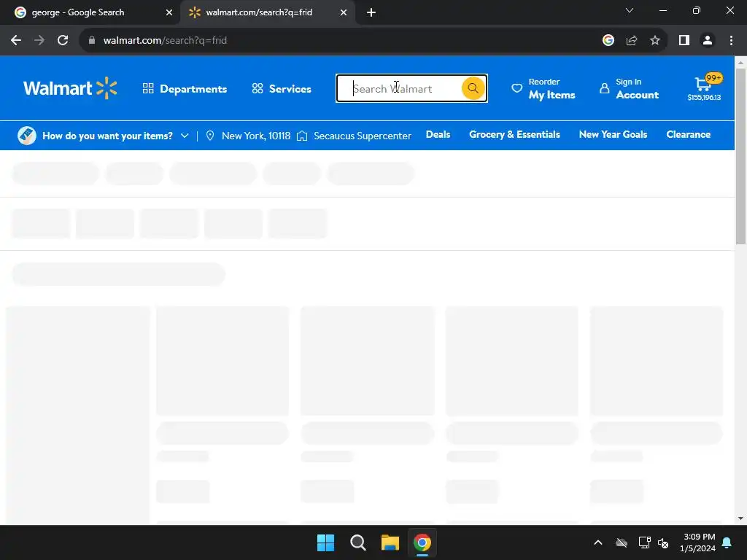Viewport: 747px width, 560px height.
Task: Reload the current page
Action: coord(63,41)
